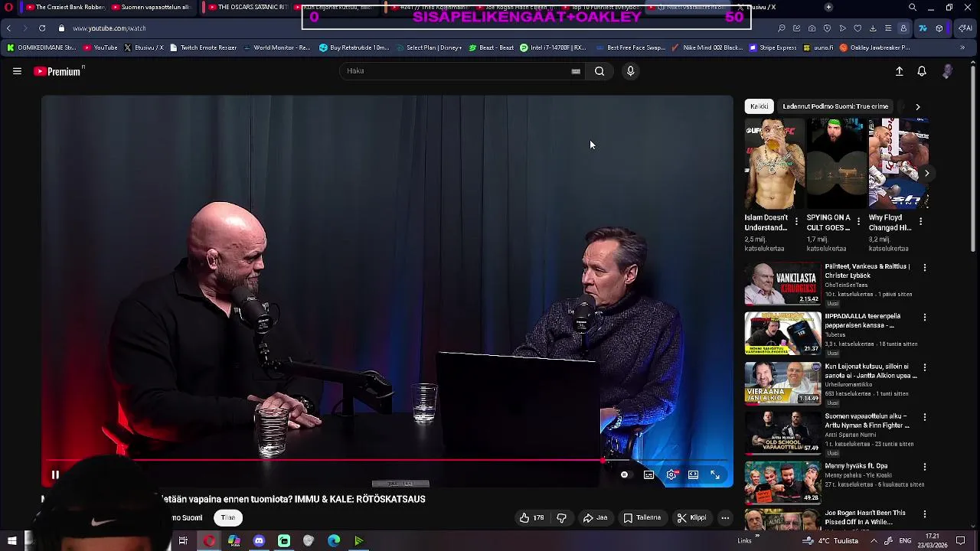
Task: Open the Windows notification center icon
Action: click(960, 540)
